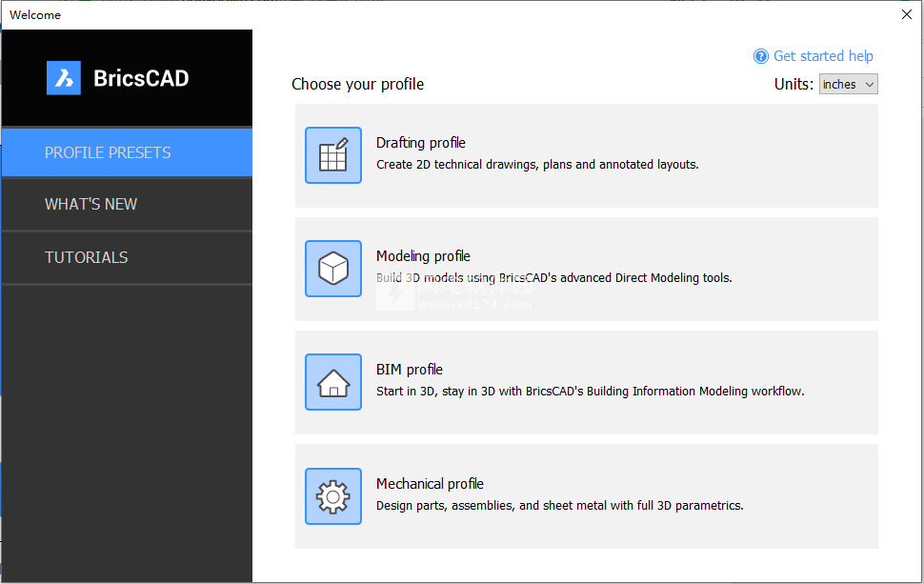The image size is (924, 584).
Task: Switch to the Profile Presets tab
Action: point(127,152)
